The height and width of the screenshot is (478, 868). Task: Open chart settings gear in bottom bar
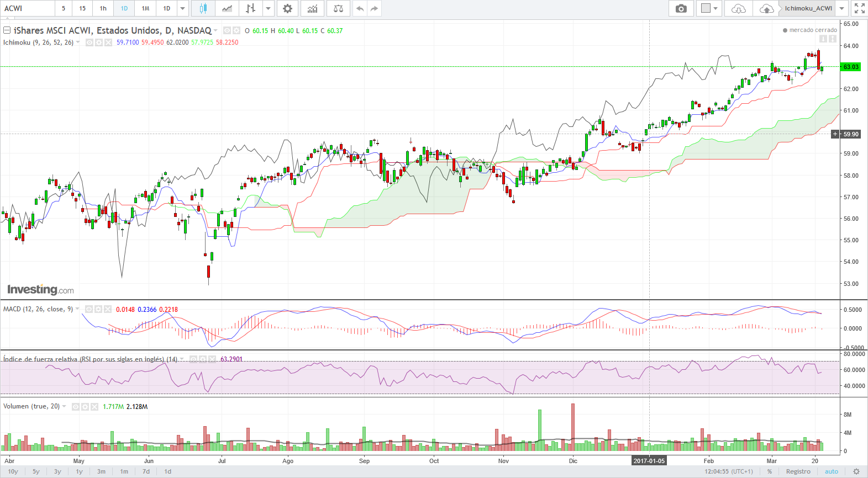pyautogui.click(x=856, y=471)
